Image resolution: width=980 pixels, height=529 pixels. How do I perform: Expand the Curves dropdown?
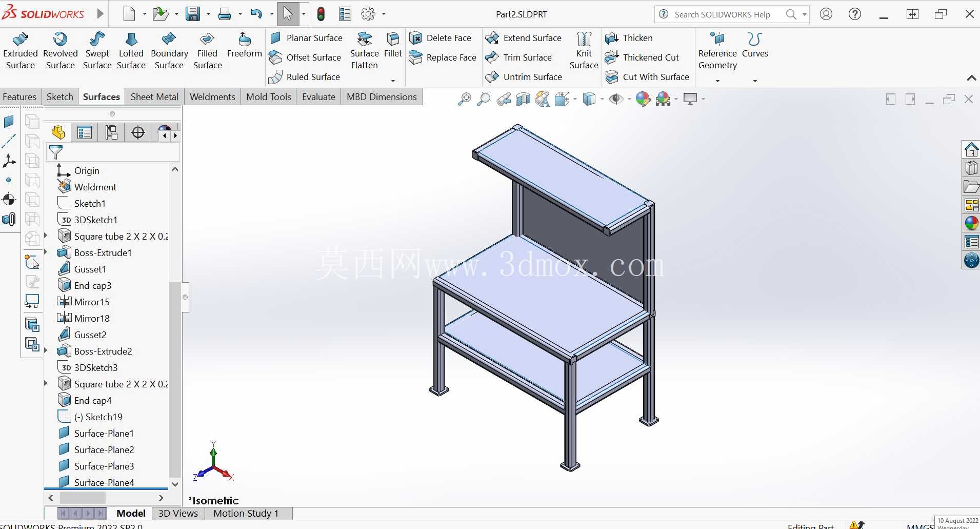755,81
